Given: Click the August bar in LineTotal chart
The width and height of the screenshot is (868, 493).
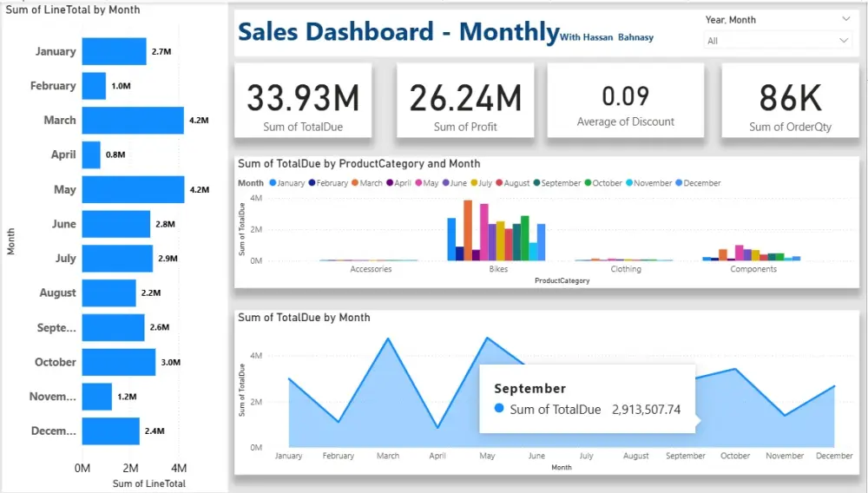Looking at the screenshot, I should click(x=109, y=293).
